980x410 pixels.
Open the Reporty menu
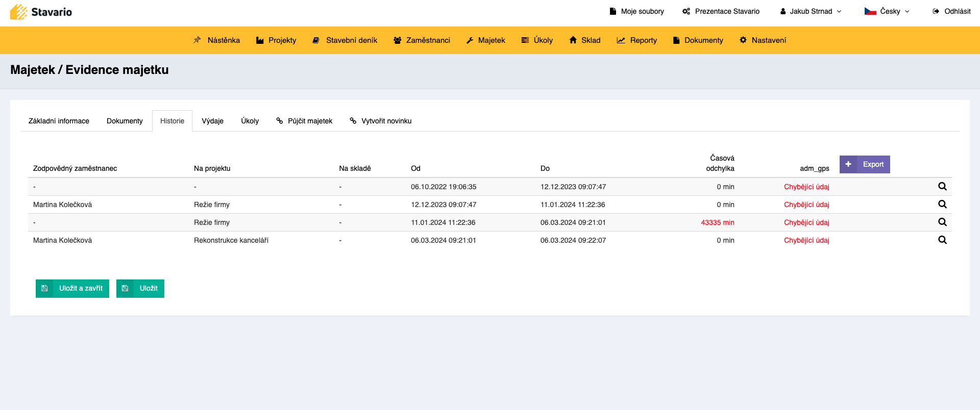point(637,40)
